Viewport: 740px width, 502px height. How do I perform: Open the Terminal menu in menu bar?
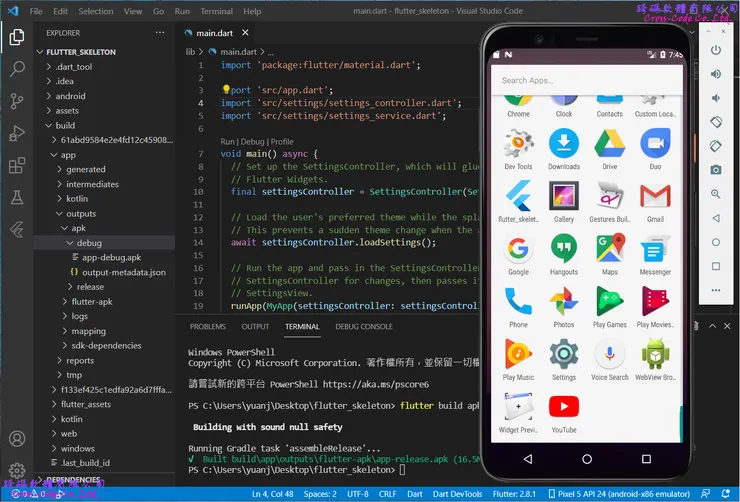click(216, 12)
